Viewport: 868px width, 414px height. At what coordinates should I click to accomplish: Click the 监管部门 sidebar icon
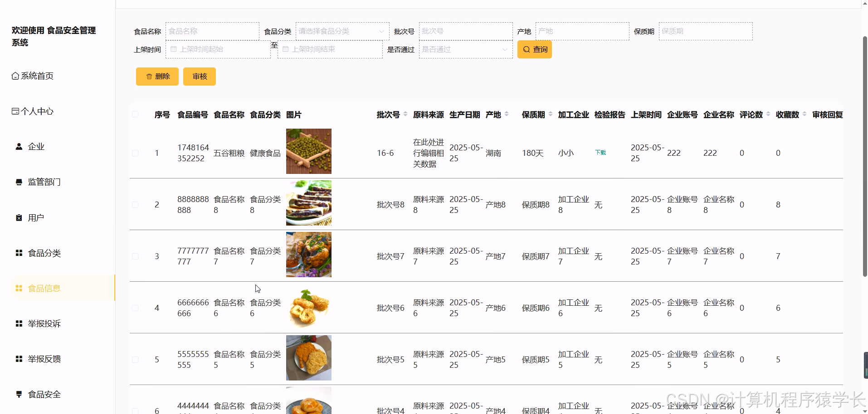click(x=19, y=182)
